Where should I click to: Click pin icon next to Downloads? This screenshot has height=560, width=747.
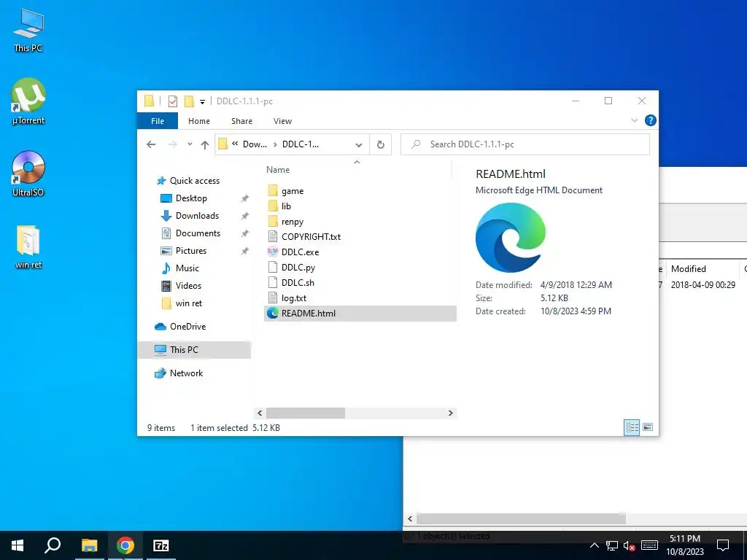244,216
